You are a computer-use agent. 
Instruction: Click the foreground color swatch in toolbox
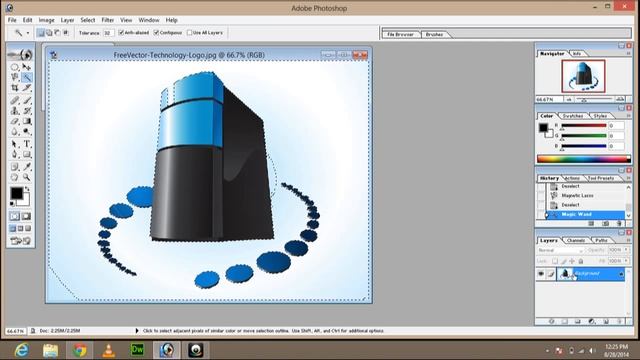pos(16,193)
